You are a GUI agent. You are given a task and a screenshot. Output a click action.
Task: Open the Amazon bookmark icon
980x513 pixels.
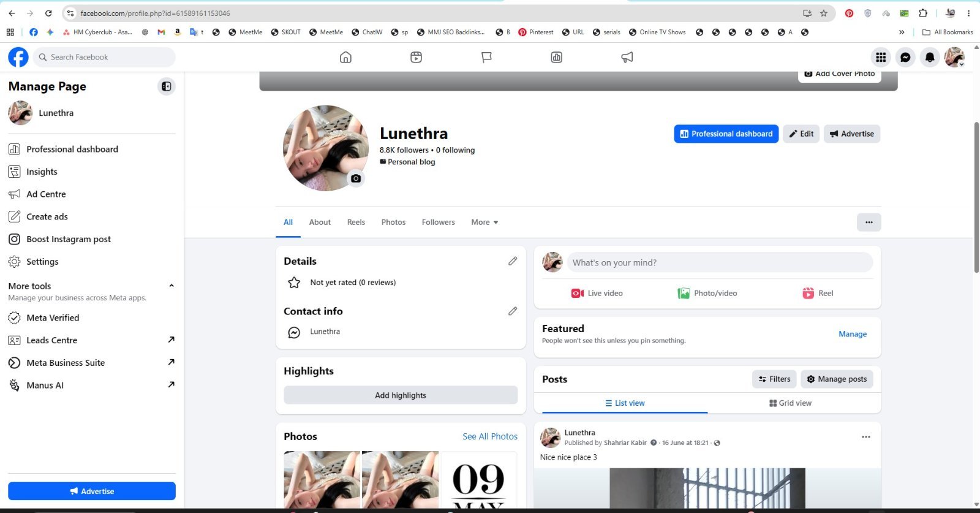point(178,32)
